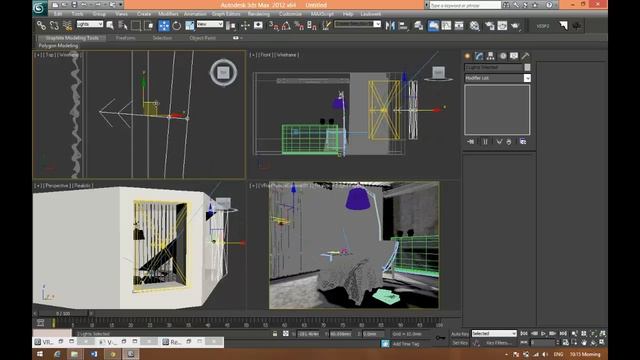Toggle Angle Snap
Viewport: 640px width, 360px height.
point(286,25)
